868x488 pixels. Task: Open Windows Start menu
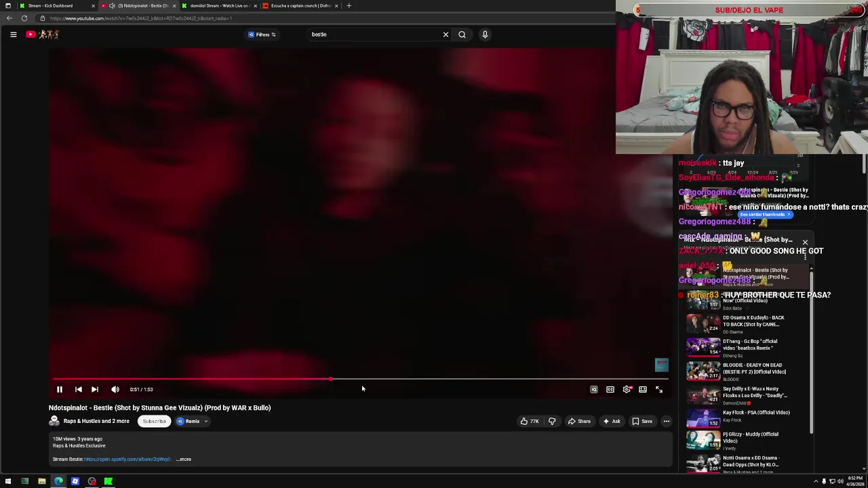tap(8, 481)
